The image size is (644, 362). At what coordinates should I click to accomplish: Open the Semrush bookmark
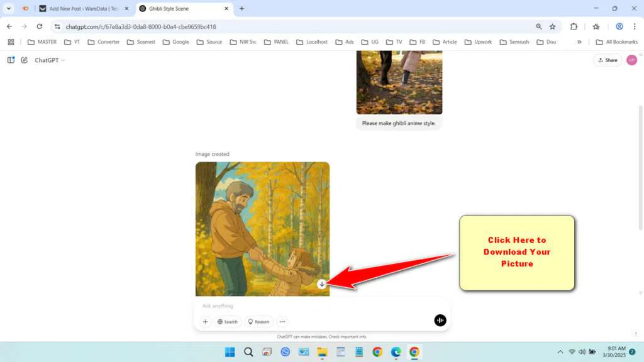pos(514,41)
